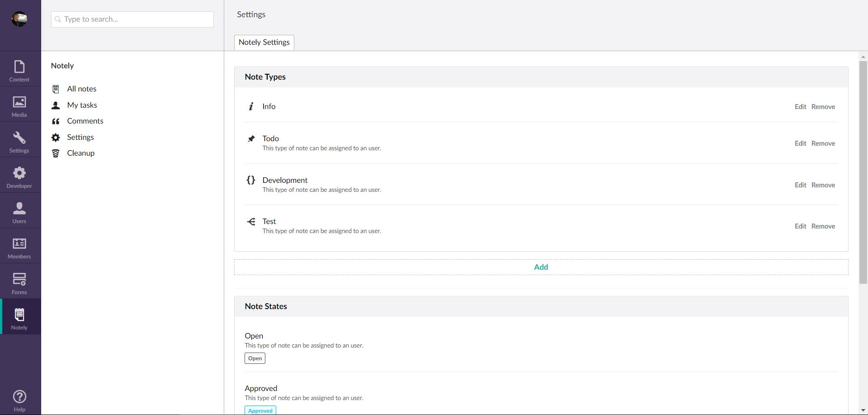Click the Notely tree heading
Viewport: 868px width, 415px height.
point(62,66)
